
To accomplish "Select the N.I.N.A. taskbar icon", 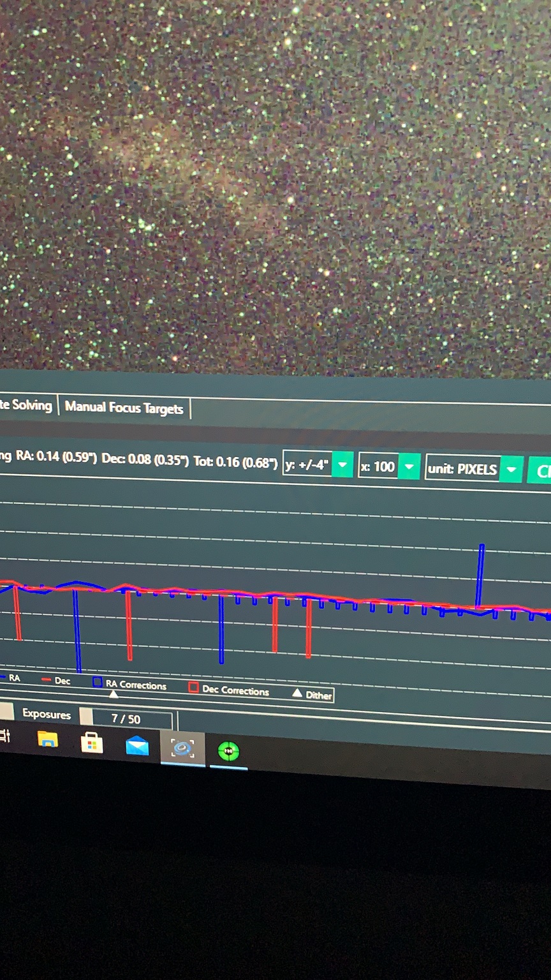I will pos(182,749).
